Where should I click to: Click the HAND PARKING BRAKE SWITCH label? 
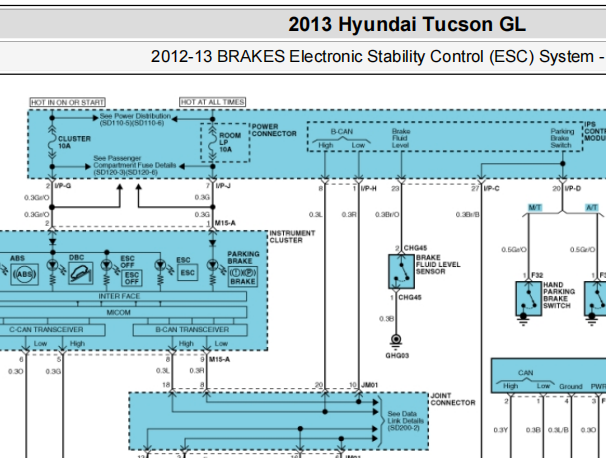coord(559,295)
